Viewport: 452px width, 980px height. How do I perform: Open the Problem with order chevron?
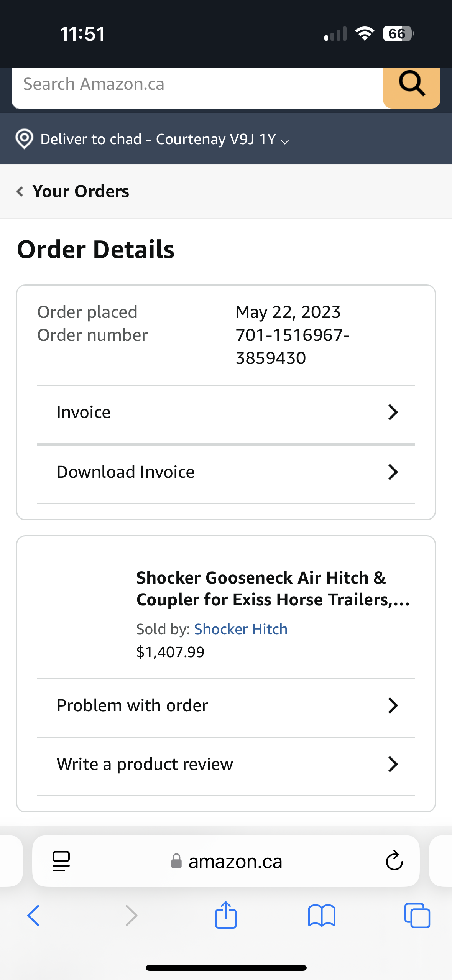click(393, 705)
